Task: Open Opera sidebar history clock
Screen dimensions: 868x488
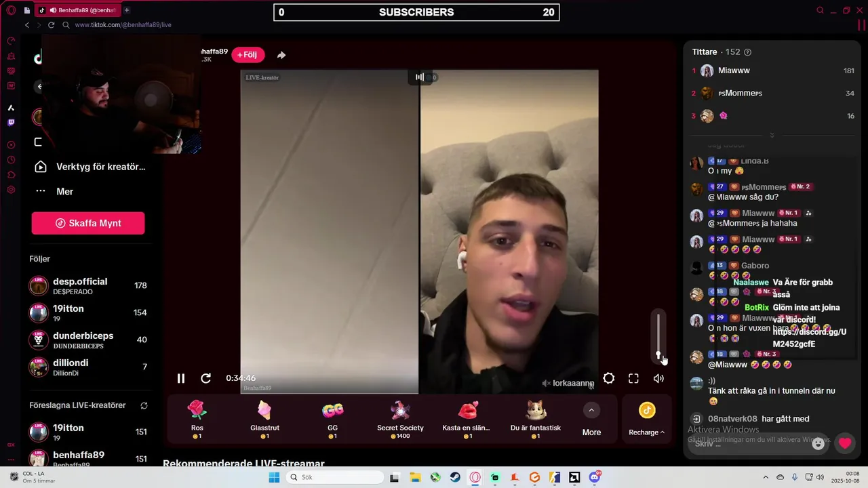Action: pos(11,160)
